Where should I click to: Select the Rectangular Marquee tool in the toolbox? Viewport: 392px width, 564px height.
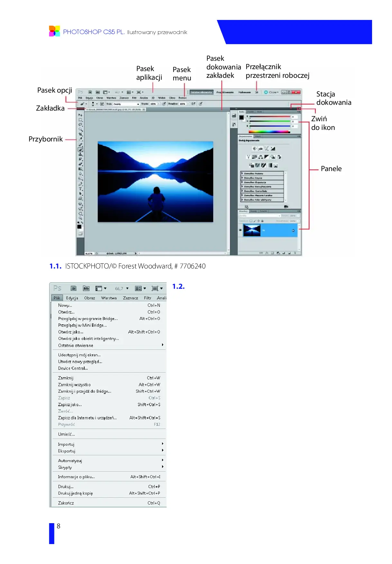click(80, 120)
